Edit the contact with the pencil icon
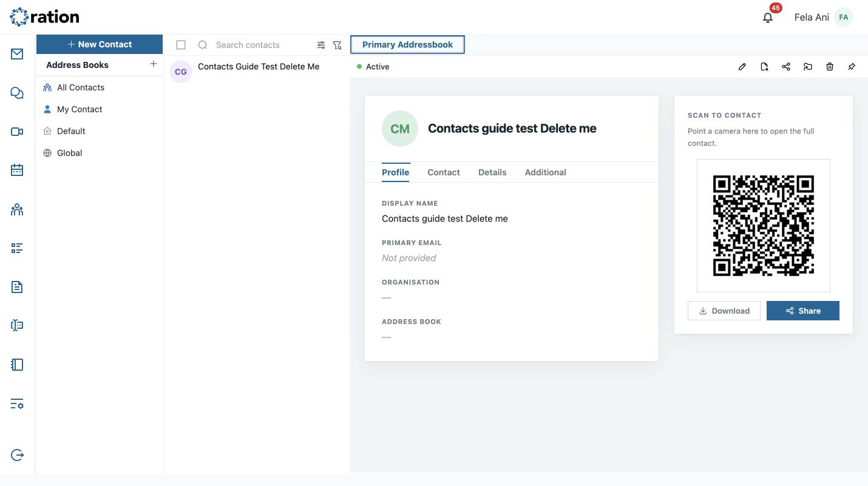This screenshot has height=486, width=868. 742,67
